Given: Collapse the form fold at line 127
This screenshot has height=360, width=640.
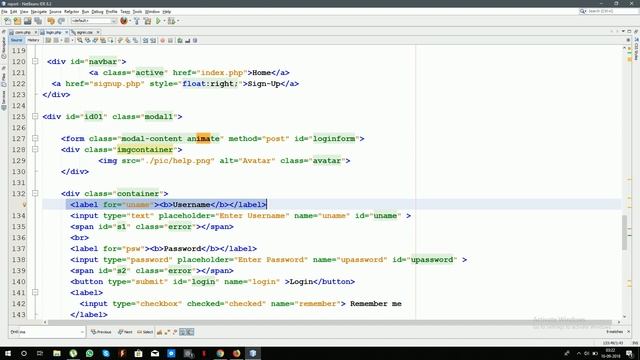Looking at the screenshot, I should coord(35,138).
